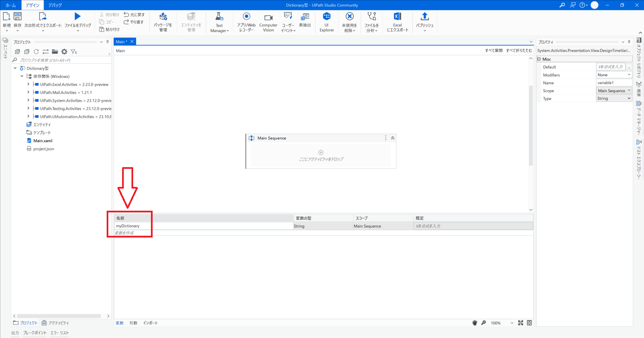Screen dimensions: 644x338
Task: Run ファイルをデバッグ play button
Action: [x=77, y=16]
